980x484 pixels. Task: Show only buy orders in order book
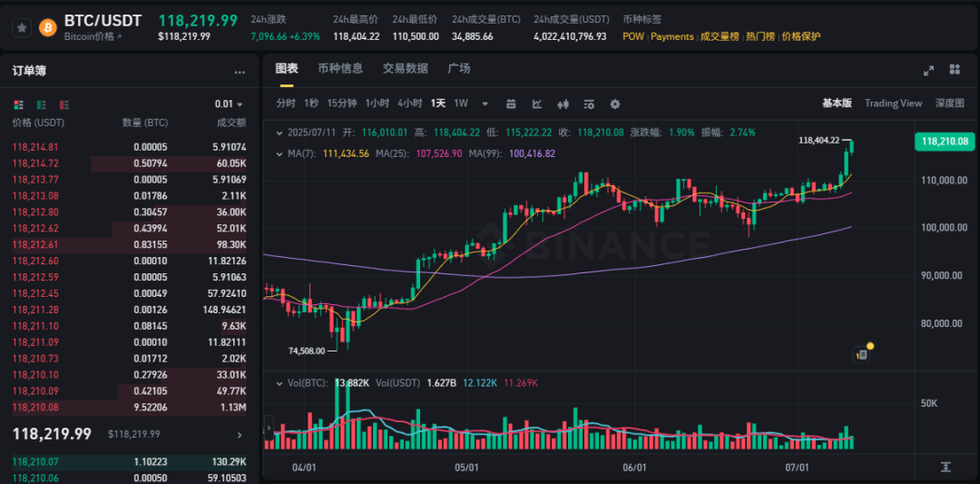pos(41,104)
